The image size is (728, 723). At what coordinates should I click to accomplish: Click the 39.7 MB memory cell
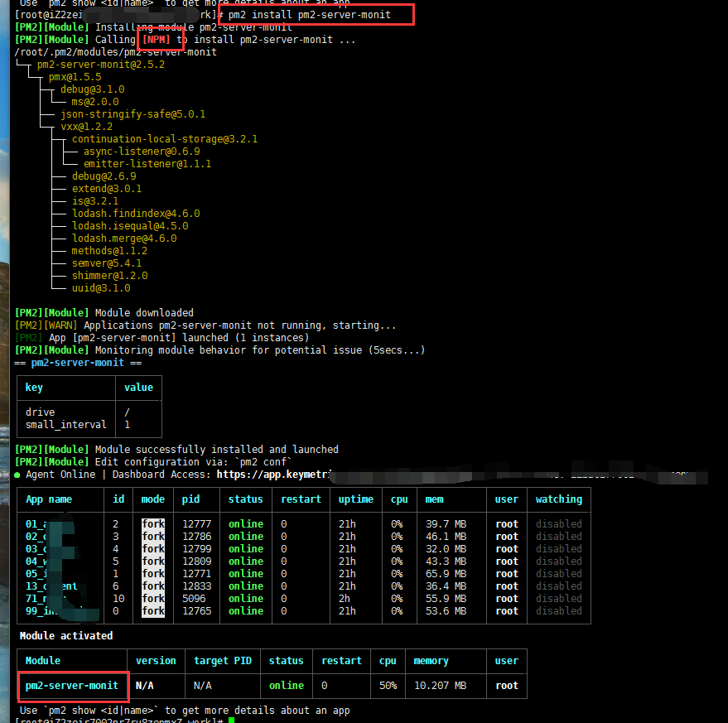tap(446, 524)
